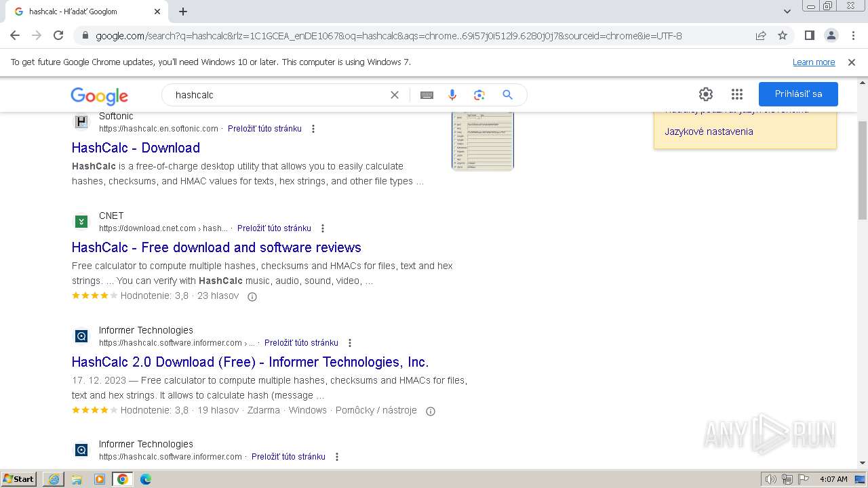Launch Microsoft Edge from taskbar
Image resolution: width=868 pixels, height=488 pixels.
pyautogui.click(x=146, y=479)
